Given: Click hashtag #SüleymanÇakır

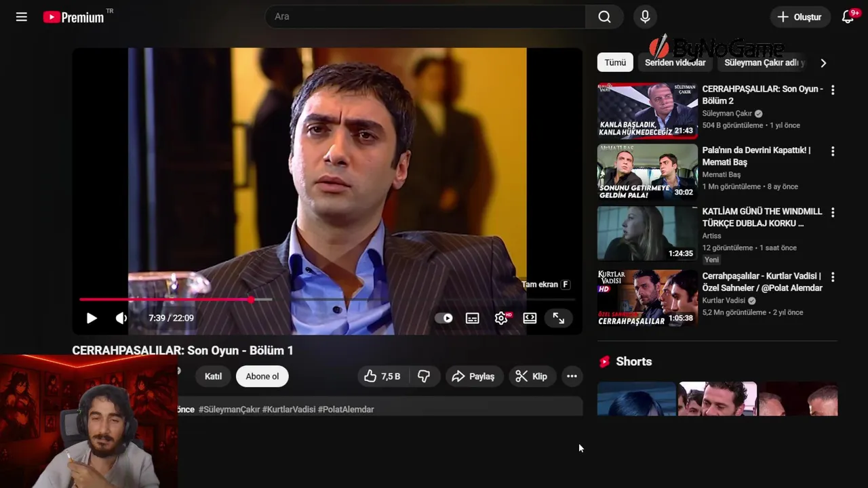Looking at the screenshot, I should 229,409.
